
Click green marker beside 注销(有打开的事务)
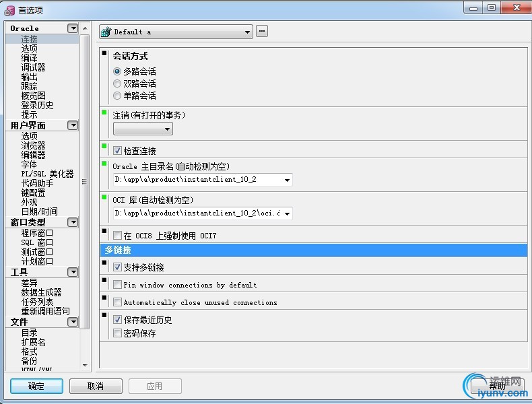pyautogui.click(x=104, y=112)
